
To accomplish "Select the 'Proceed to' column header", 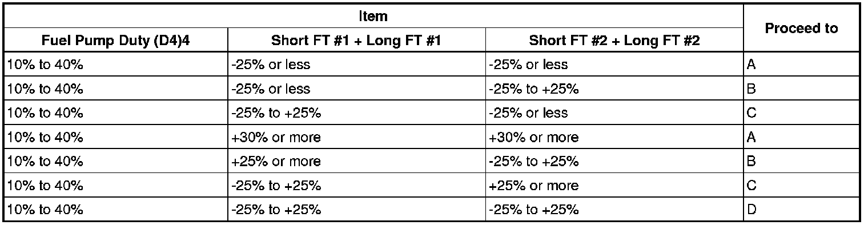I will 801,28.
